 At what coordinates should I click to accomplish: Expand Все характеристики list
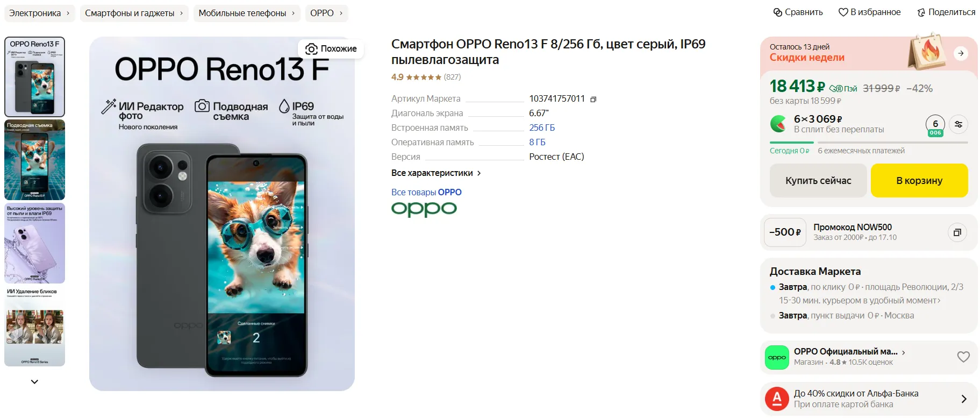pos(436,173)
